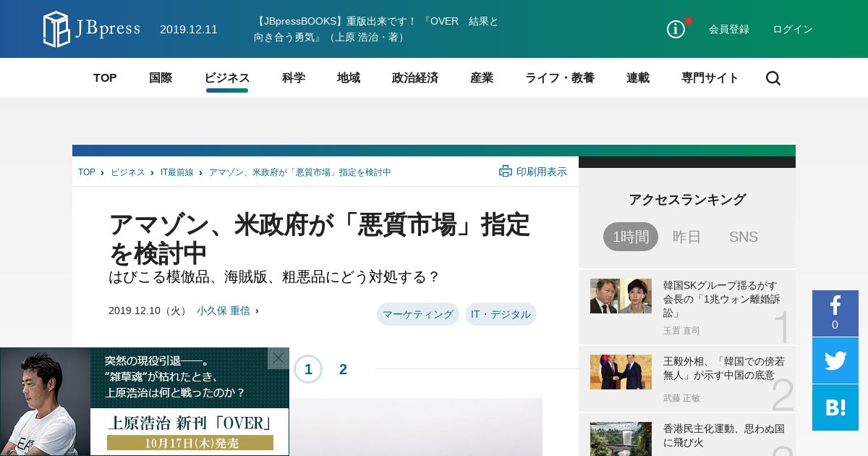This screenshot has width=868, height=456.
Task: Click the printer icon for print view
Action: (x=506, y=172)
